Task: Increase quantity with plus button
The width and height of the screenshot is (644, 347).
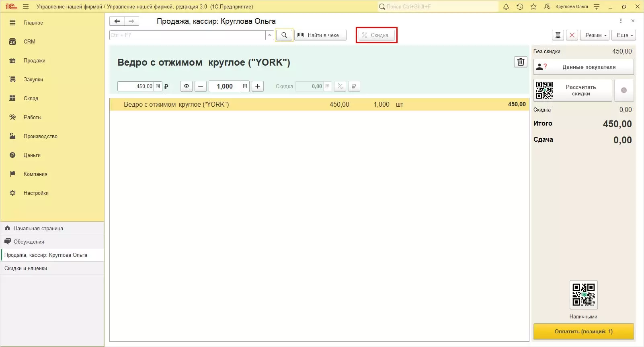Action: pyautogui.click(x=258, y=86)
